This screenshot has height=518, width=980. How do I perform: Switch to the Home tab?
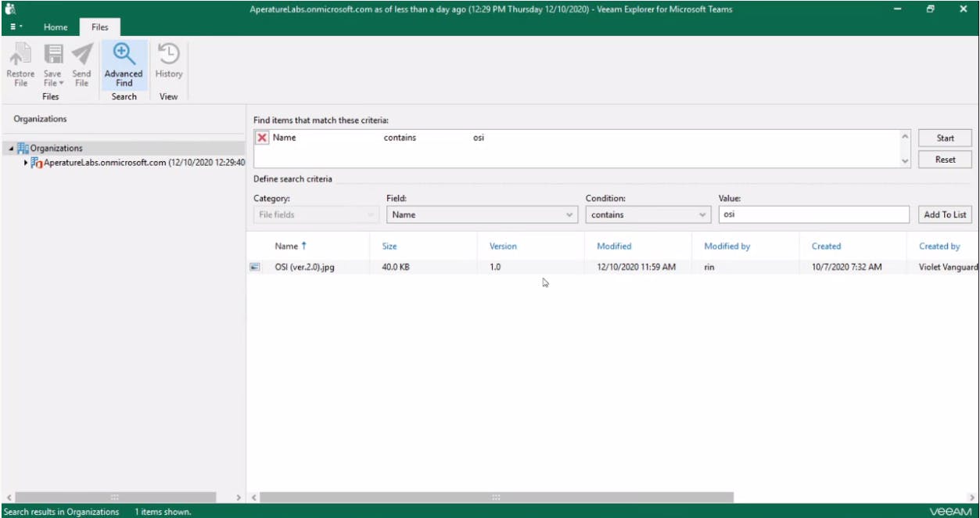click(56, 27)
